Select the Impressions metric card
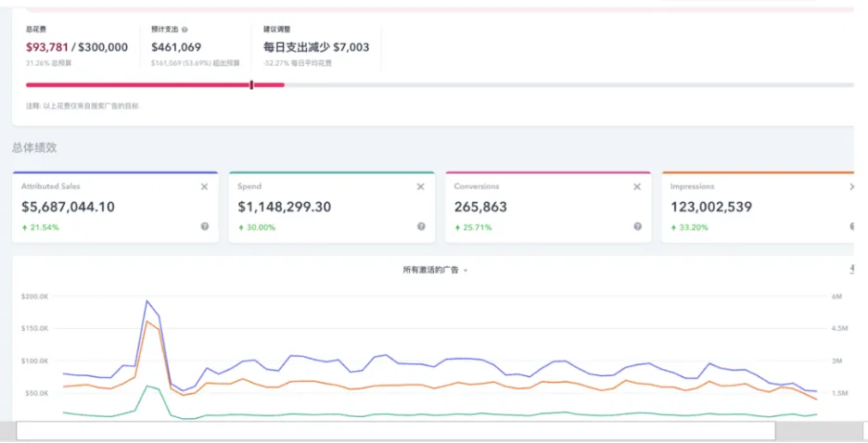This screenshot has width=868, height=443. [758, 208]
